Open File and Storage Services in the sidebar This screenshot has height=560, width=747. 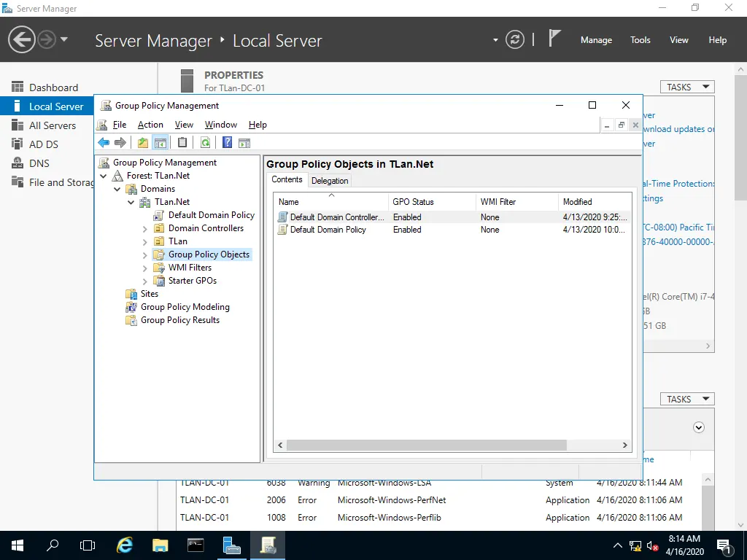tap(53, 182)
